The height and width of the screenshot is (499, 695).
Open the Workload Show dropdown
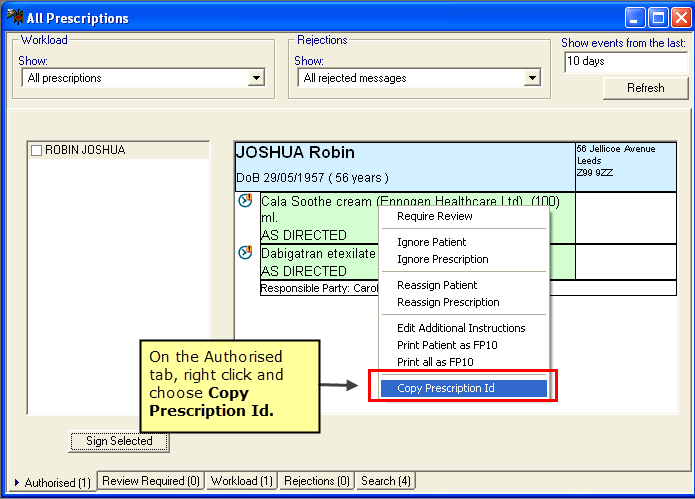click(x=255, y=78)
